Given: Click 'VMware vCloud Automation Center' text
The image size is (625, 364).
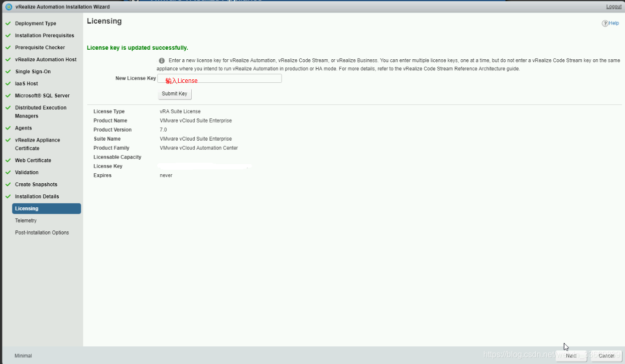Looking at the screenshot, I should tap(199, 148).
